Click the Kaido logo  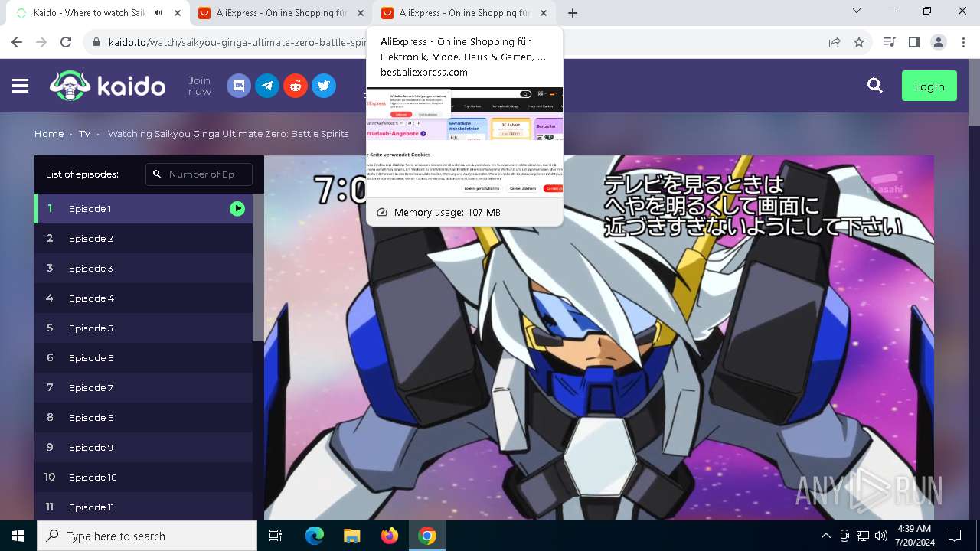(x=108, y=86)
